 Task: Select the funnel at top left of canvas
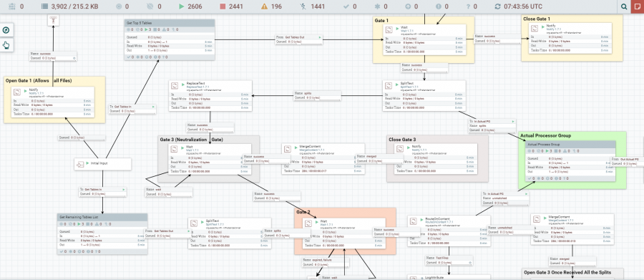click(54, 20)
